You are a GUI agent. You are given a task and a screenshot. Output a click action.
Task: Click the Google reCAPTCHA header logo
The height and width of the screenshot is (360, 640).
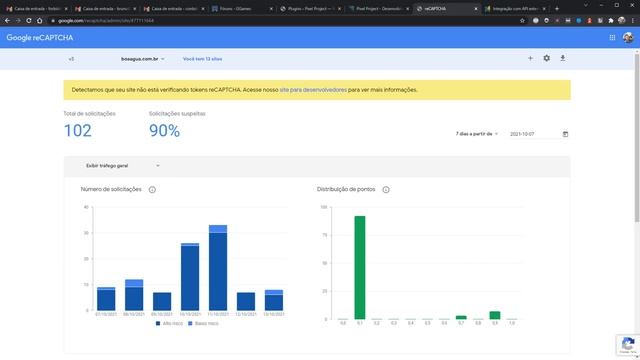coord(40,38)
